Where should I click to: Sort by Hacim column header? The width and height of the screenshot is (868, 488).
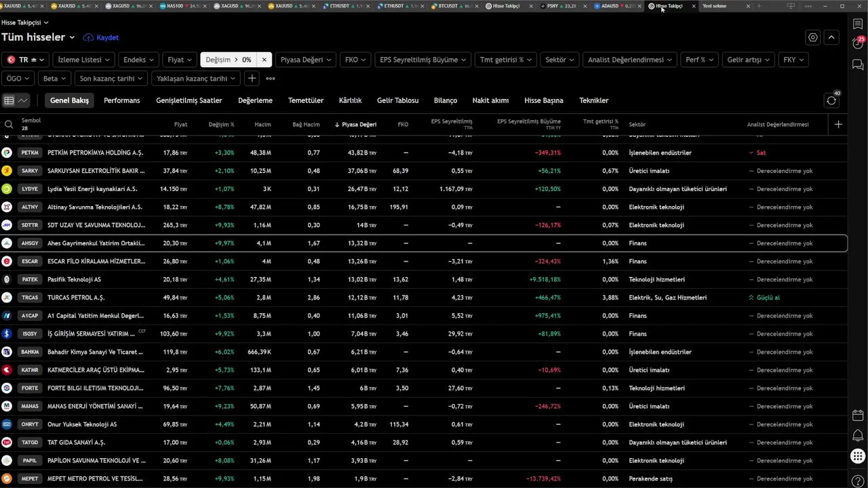[x=262, y=125]
